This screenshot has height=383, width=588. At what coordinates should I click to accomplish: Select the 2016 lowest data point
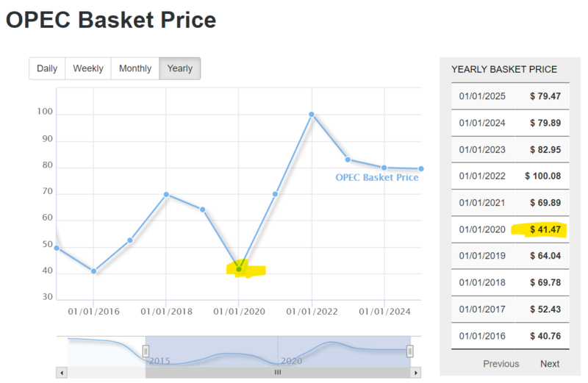tap(94, 271)
